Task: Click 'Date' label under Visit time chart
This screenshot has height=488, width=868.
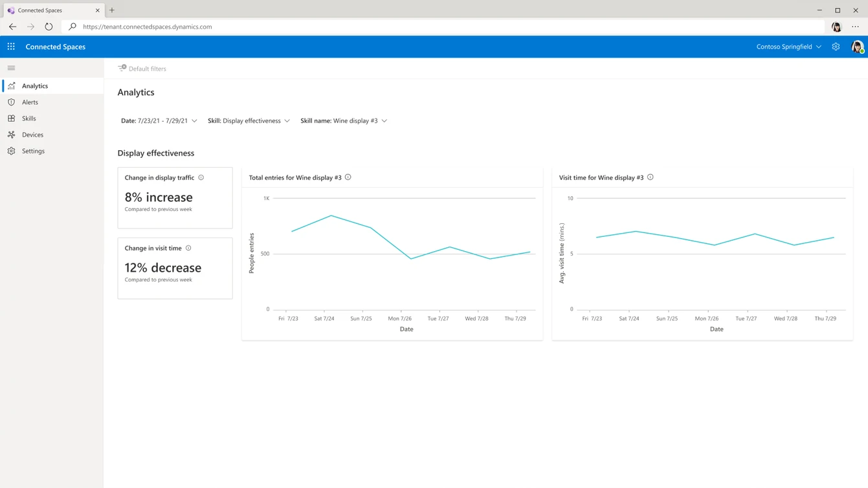Action: coord(717,329)
